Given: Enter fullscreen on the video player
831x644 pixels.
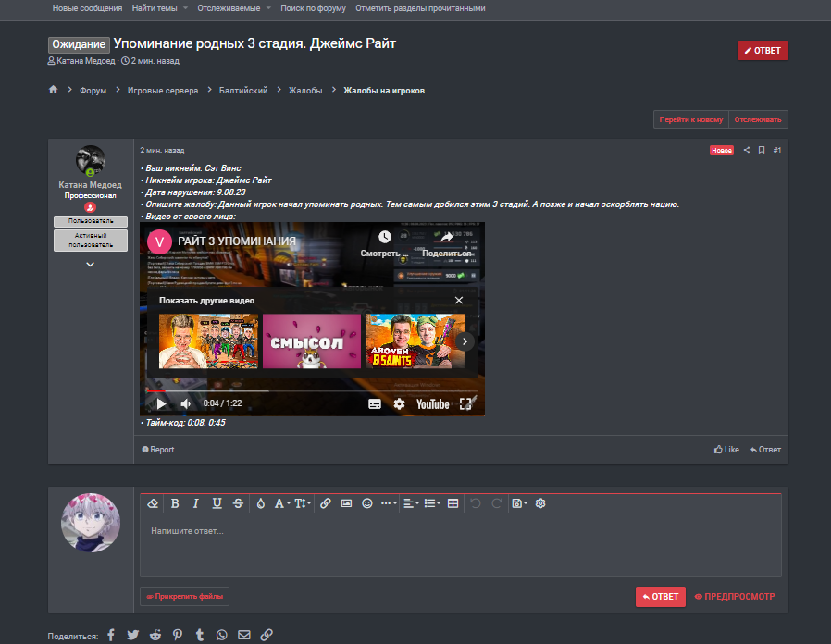Looking at the screenshot, I should pos(465,403).
